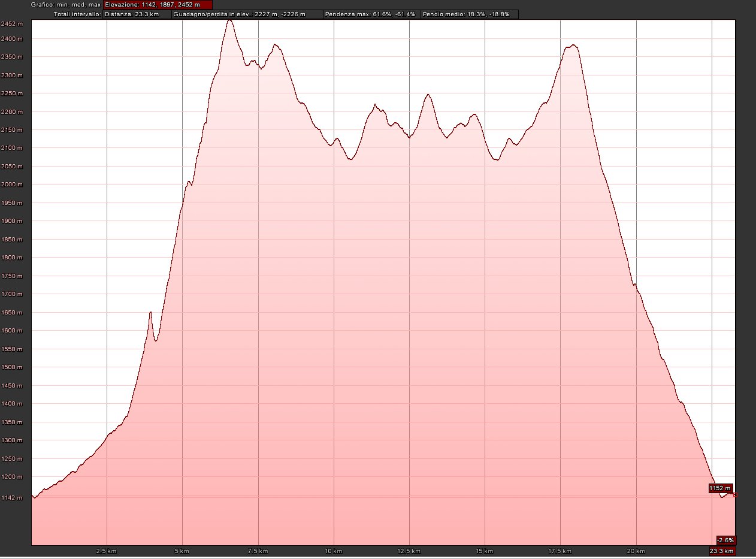Click the 2.5 km x-axis tick label
The width and height of the screenshot is (756, 559).
(106, 551)
